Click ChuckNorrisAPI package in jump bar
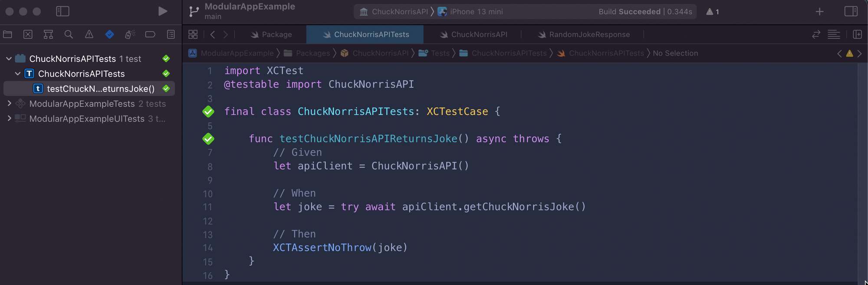Screen dimensions: 868x285 click(x=375, y=53)
